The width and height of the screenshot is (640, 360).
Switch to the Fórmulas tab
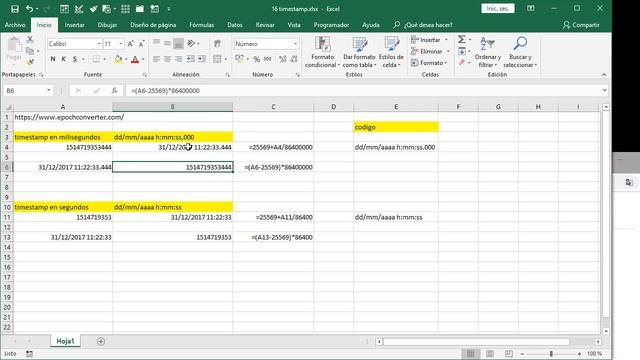(x=202, y=25)
